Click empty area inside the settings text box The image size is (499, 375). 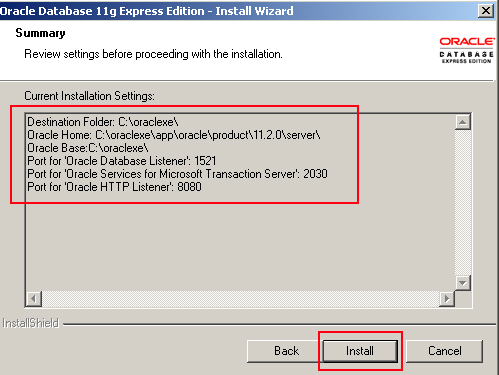(240, 247)
